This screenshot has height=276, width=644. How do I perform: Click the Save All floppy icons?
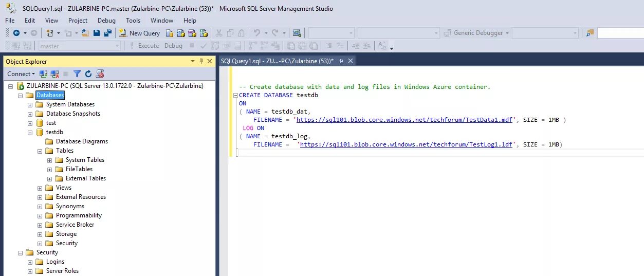(x=108, y=33)
